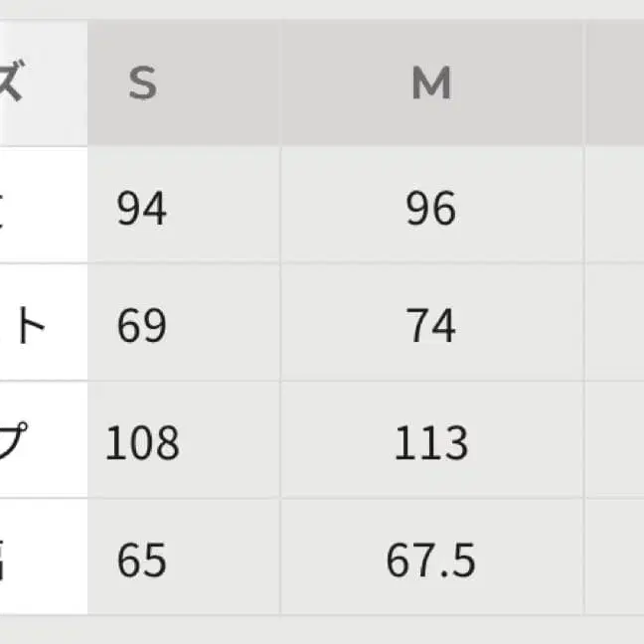Viewport: 644px width, 644px height.
Task: Select the cell with value 94
Action: pyautogui.click(x=142, y=209)
